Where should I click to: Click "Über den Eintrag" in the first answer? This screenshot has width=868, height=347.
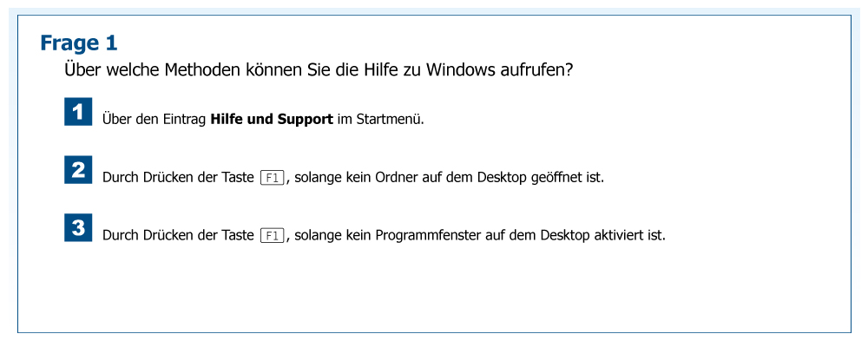155,119
